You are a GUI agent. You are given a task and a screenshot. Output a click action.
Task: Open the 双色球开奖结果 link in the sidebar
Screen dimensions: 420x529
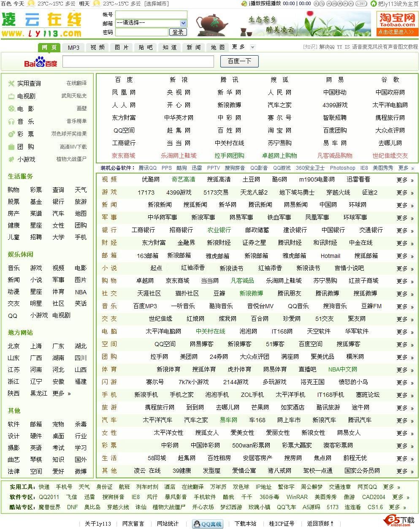[69, 134]
